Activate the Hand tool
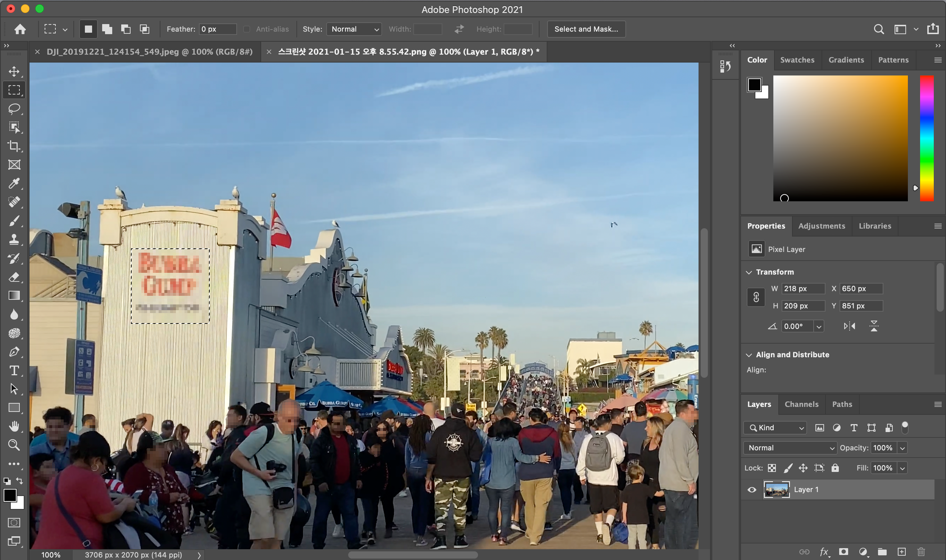The width and height of the screenshot is (946, 560). tap(14, 426)
